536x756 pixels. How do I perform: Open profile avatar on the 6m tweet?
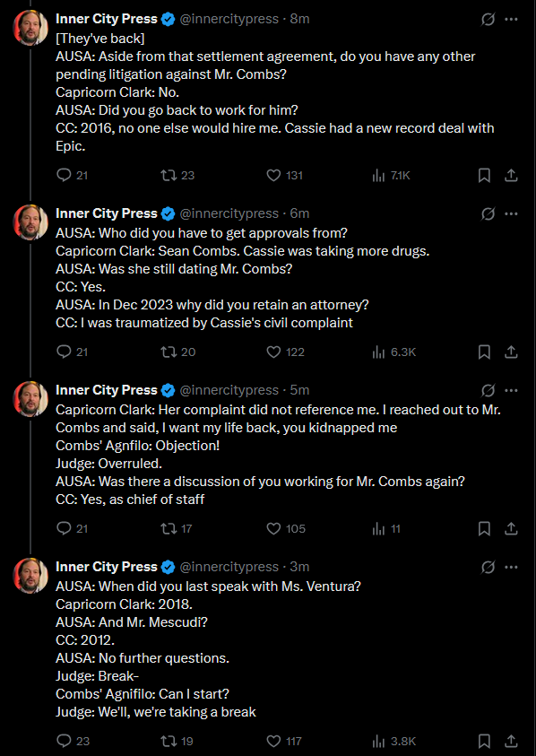click(30, 222)
